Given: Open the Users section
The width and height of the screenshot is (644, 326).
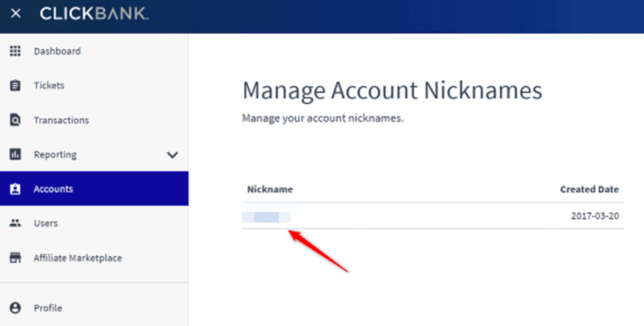Looking at the screenshot, I should pyautogui.click(x=45, y=224).
